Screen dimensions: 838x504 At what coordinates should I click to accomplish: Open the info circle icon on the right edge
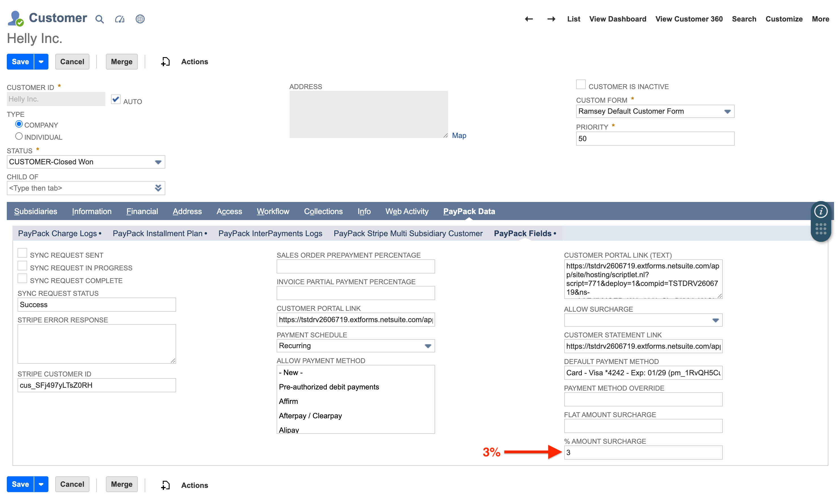(821, 211)
